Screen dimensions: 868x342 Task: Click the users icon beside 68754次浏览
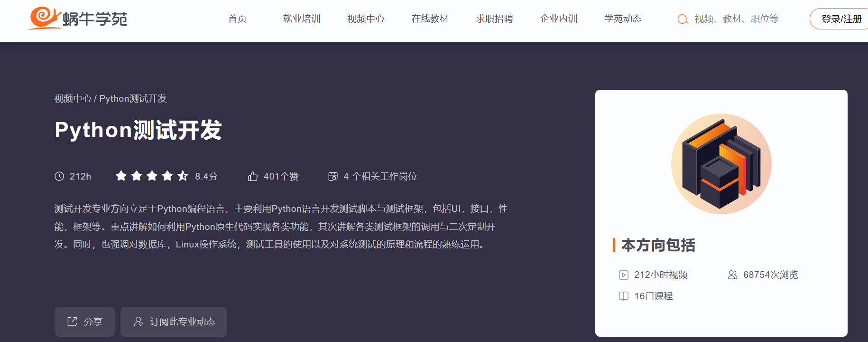tap(733, 275)
